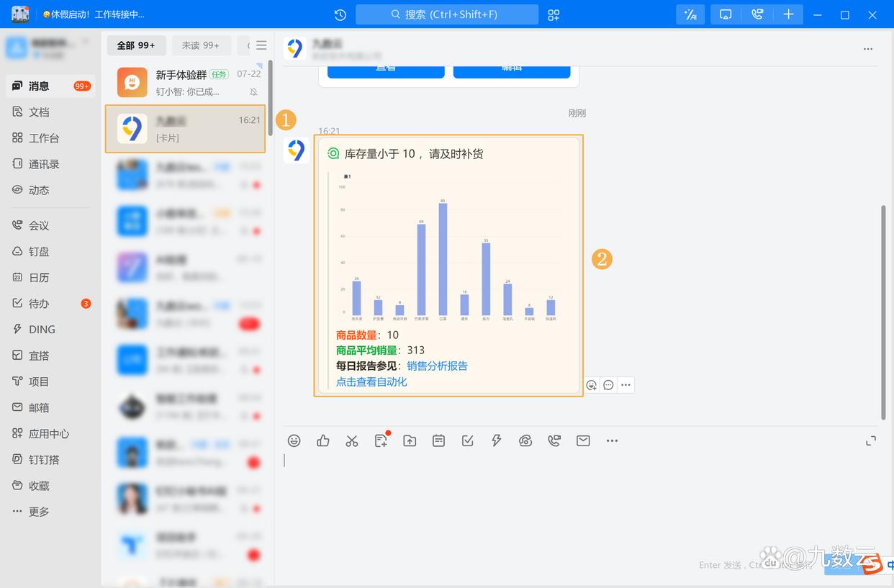Image resolution: width=894 pixels, height=588 pixels.
Task: Quote reply to the inventory alert card
Action: point(608,385)
